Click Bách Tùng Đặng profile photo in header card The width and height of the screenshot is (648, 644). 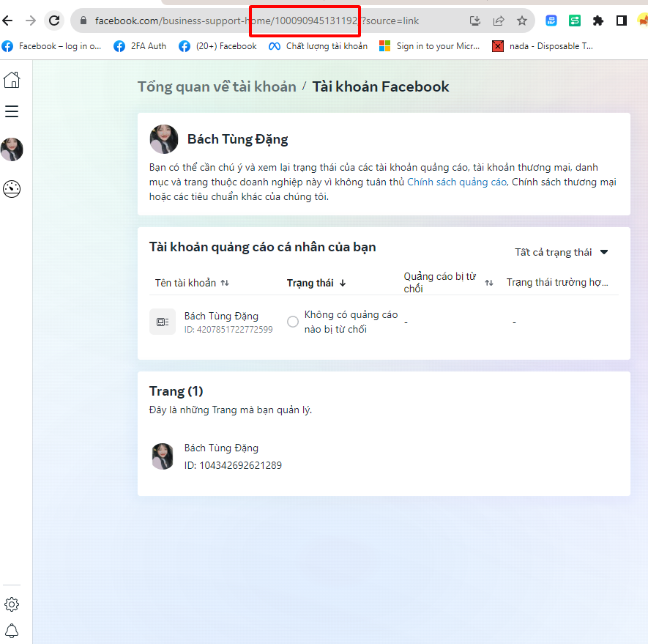pos(164,139)
